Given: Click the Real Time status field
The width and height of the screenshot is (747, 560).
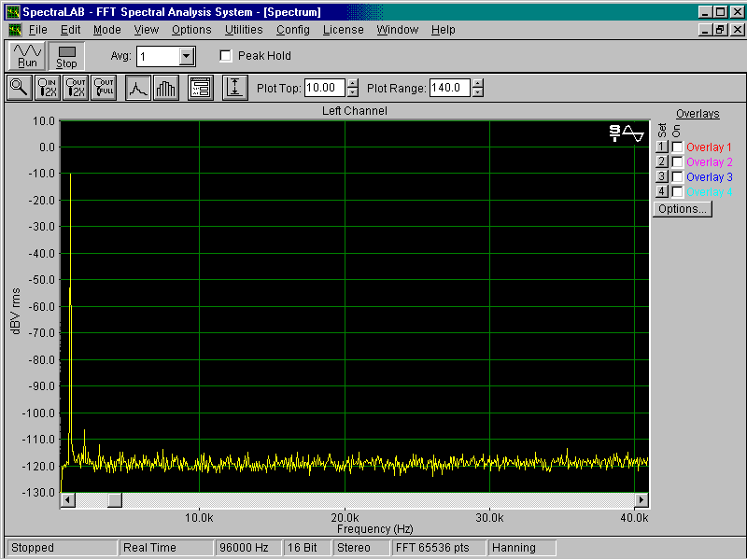Looking at the screenshot, I should tap(165, 548).
